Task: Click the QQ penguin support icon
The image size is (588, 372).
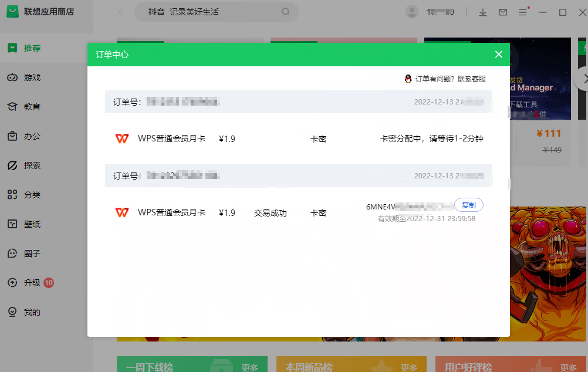Action: pos(408,79)
